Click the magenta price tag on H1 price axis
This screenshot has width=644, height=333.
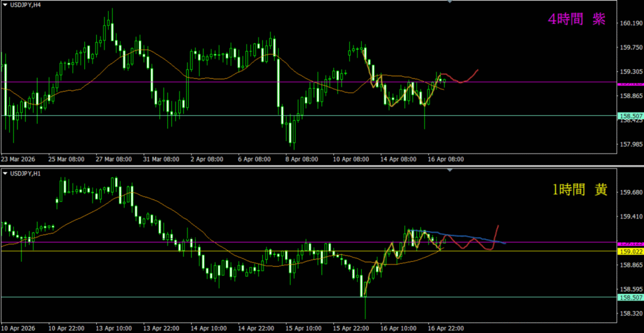coord(631,243)
